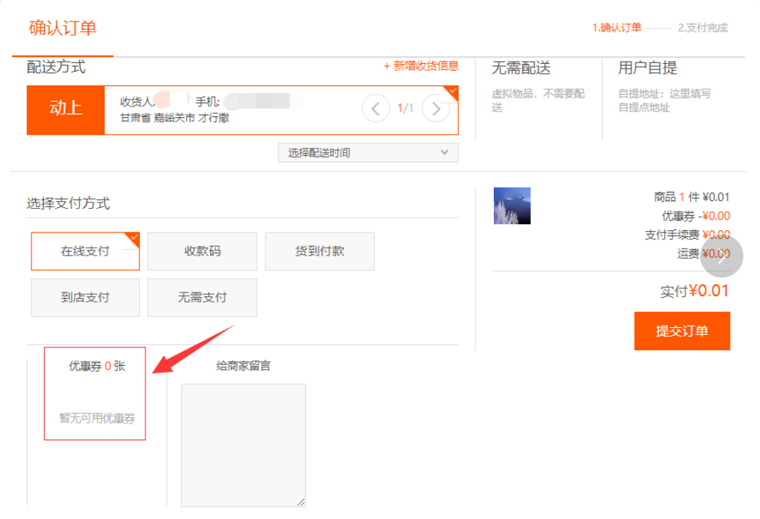Open the 优惠券 0 张 coupon box

[x=95, y=393]
